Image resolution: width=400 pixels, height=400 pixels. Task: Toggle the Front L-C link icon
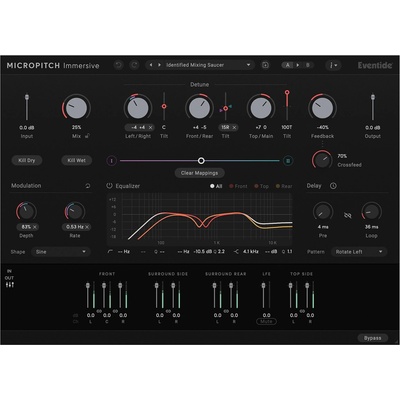(99, 311)
